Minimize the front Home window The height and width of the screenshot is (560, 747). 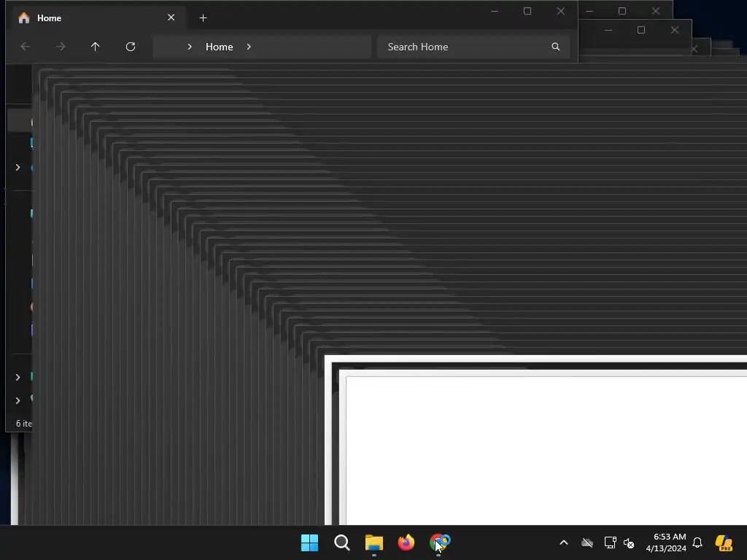click(x=495, y=11)
